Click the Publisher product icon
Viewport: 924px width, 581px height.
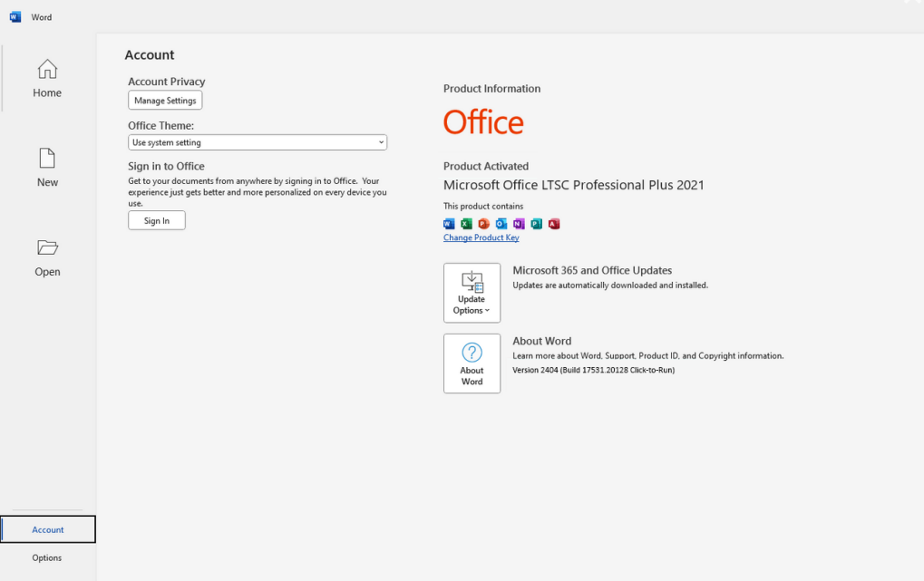click(x=536, y=224)
